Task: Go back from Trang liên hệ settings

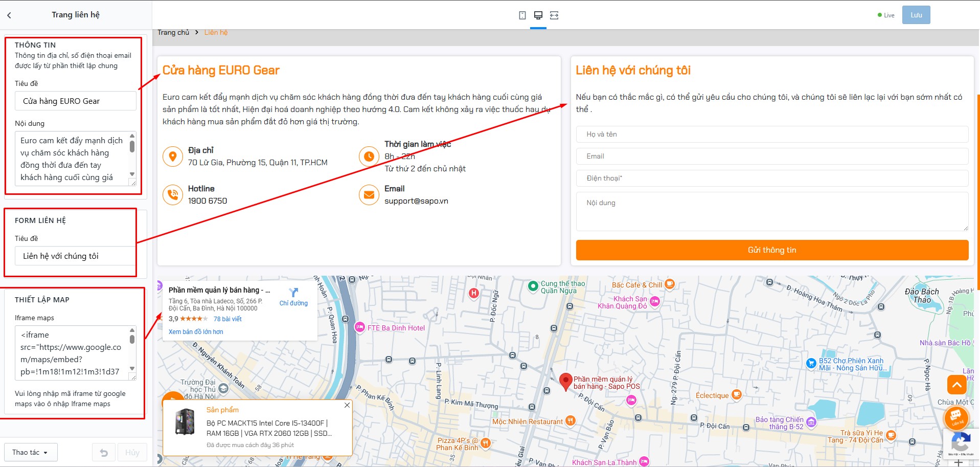Action: [x=9, y=15]
